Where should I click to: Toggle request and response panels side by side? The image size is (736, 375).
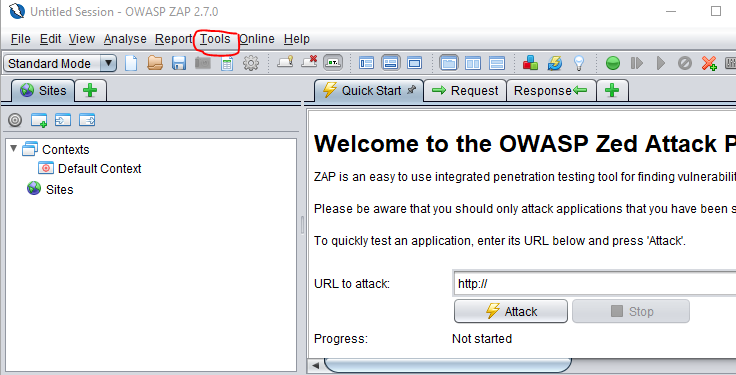(x=473, y=63)
